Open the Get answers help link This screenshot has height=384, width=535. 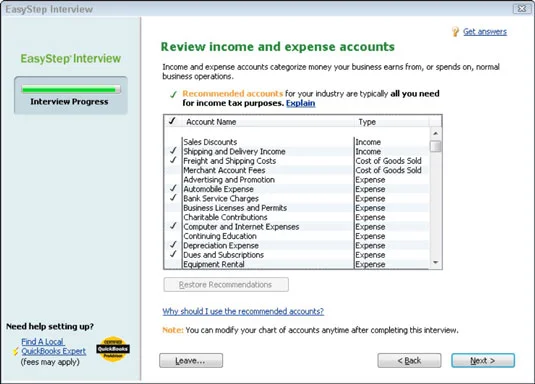(x=485, y=32)
